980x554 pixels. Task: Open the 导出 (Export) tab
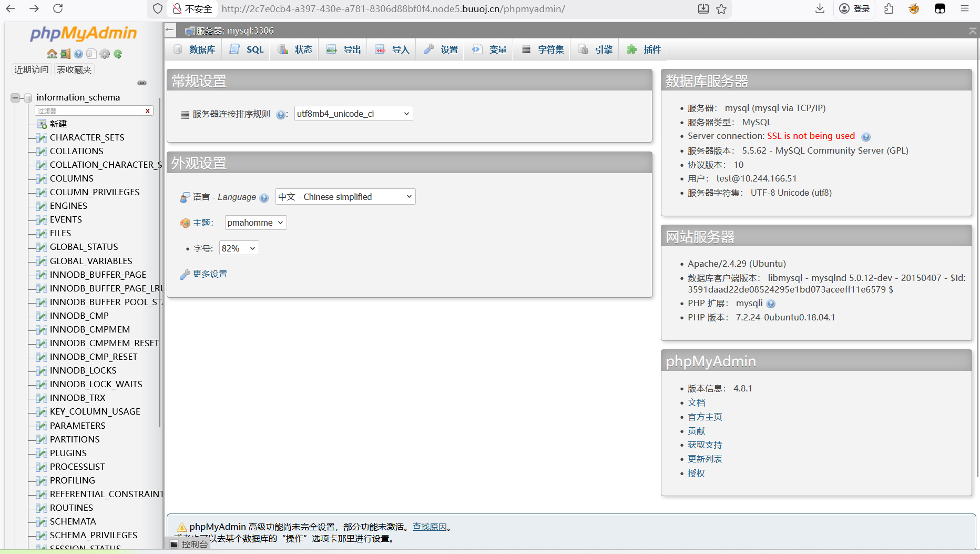344,49
